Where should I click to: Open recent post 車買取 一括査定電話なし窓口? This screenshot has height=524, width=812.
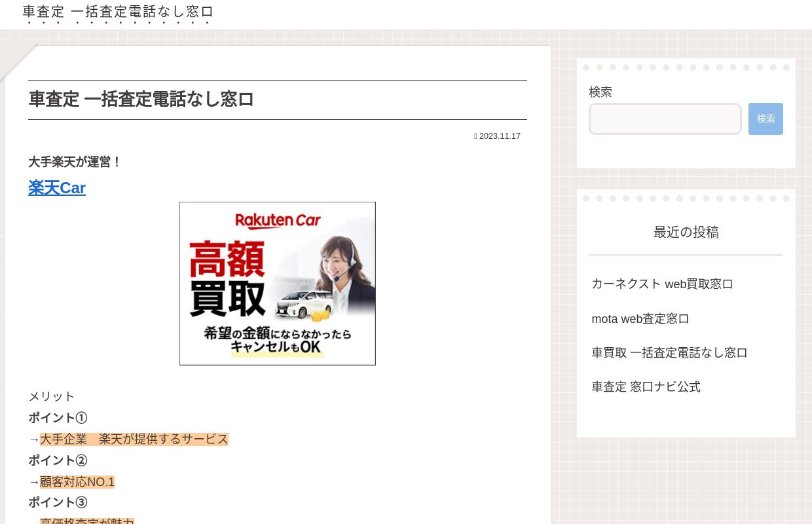pyautogui.click(x=669, y=352)
